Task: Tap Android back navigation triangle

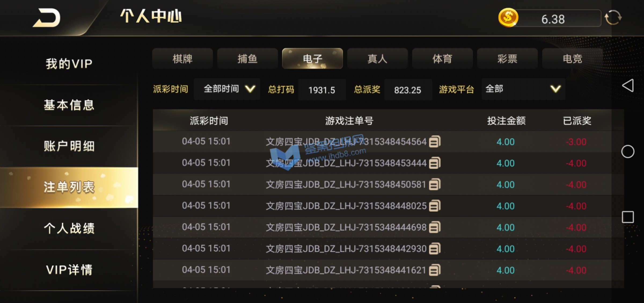Action: coord(628,85)
